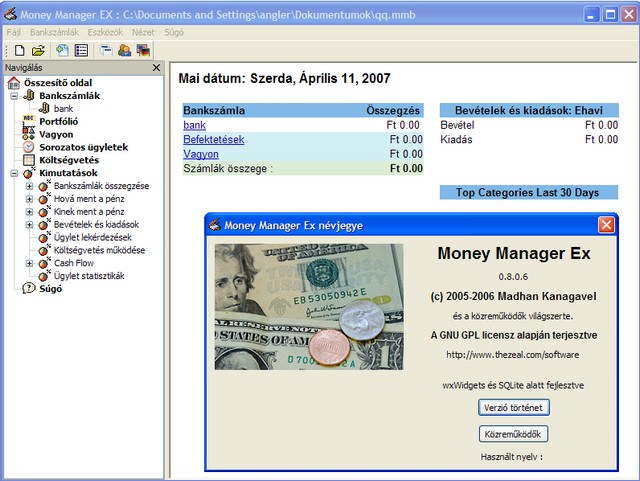Follow the Befektetések link
This screenshot has height=481, width=640.
click(x=213, y=140)
